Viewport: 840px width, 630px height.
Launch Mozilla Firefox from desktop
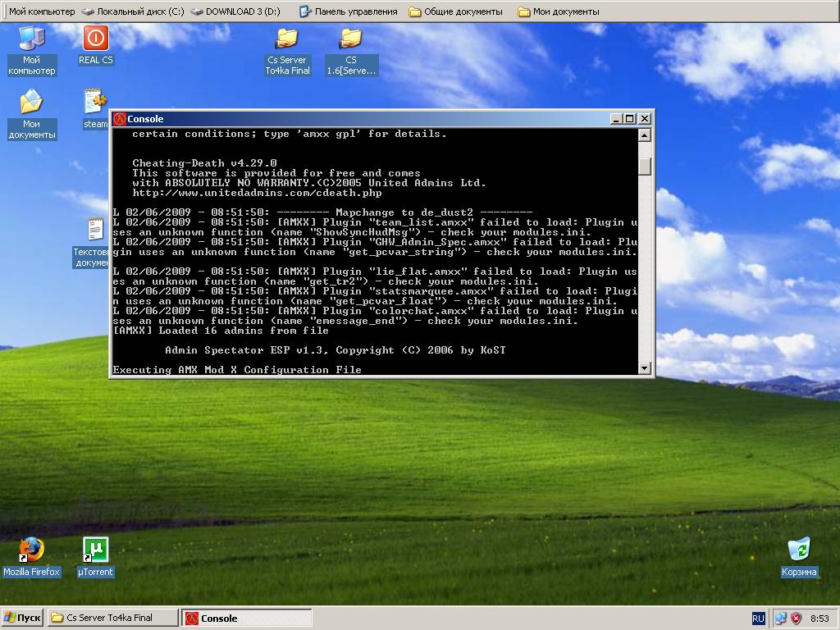click(32, 557)
